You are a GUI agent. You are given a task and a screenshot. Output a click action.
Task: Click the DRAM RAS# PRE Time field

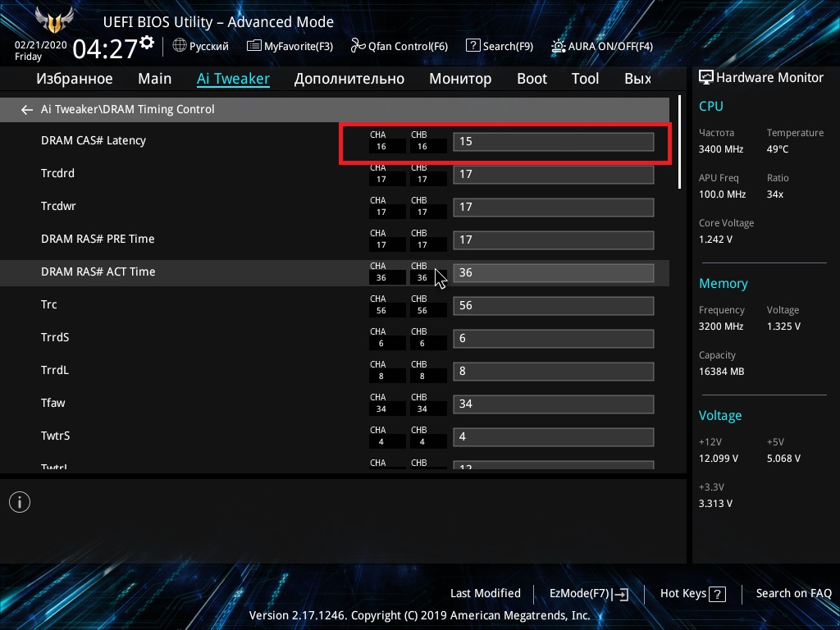coord(554,240)
